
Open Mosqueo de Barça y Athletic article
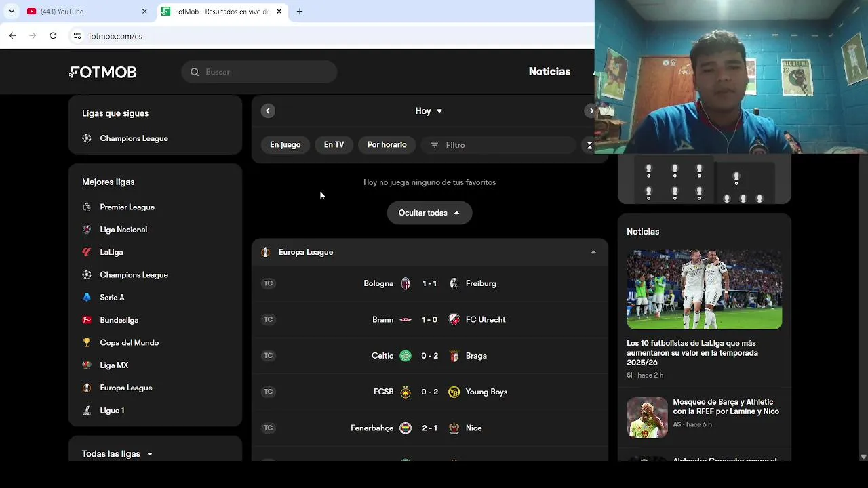[726, 407]
